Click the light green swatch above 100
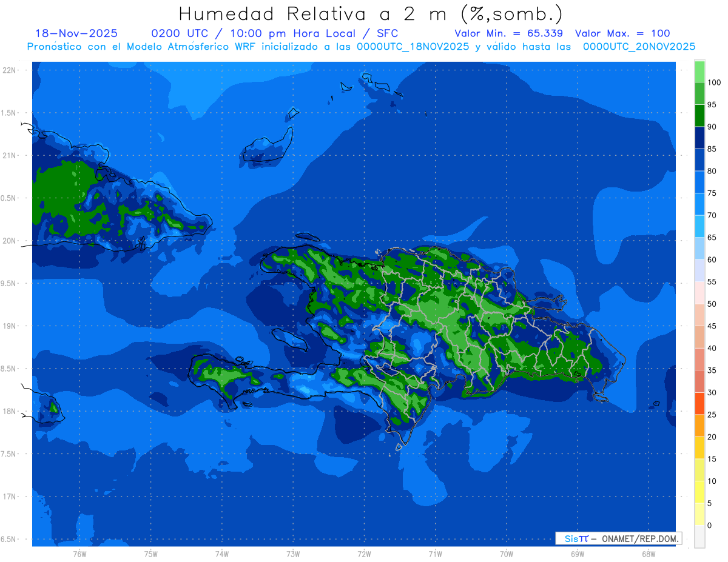 pyautogui.click(x=699, y=72)
